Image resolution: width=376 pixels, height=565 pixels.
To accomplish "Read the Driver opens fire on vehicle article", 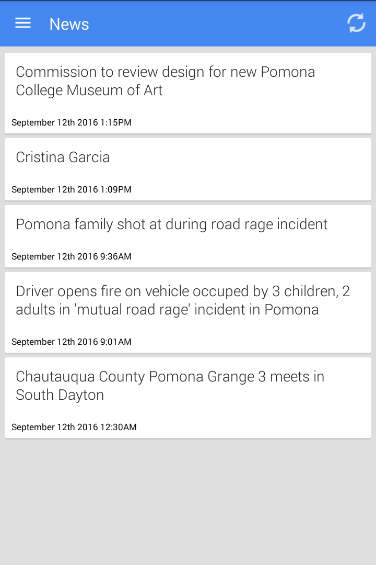I will [188, 312].
